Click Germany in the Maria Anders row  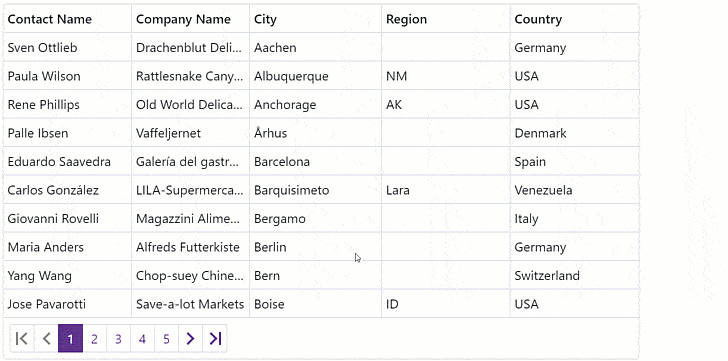point(574,247)
